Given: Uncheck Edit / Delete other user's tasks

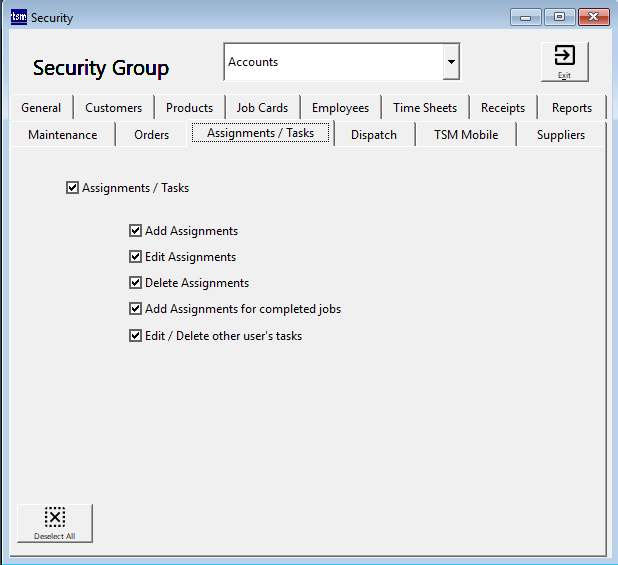Looking at the screenshot, I should (136, 336).
